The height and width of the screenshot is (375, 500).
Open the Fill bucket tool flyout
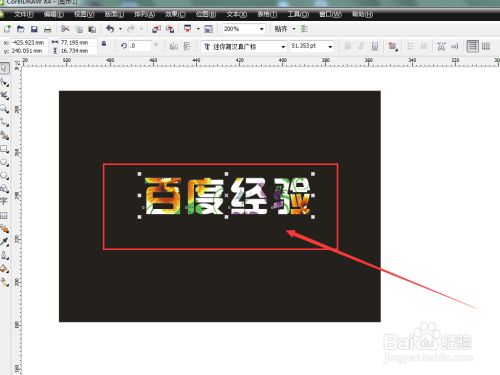pyautogui.click(x=4, y=269)
